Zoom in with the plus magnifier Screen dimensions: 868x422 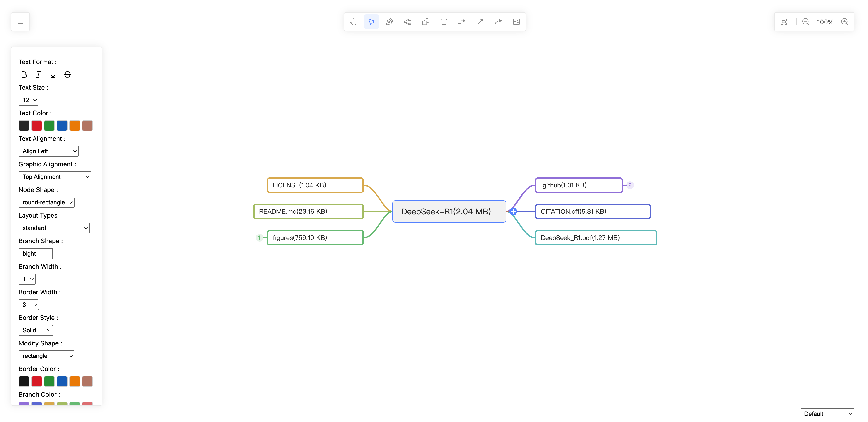[845, 22]
